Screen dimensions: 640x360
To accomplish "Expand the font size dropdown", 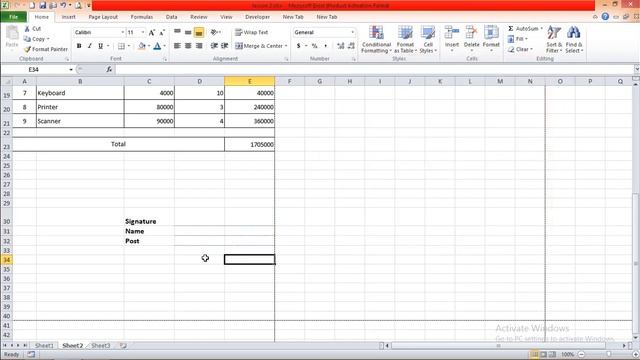I will pyautogui.click(x=142, y=32).
